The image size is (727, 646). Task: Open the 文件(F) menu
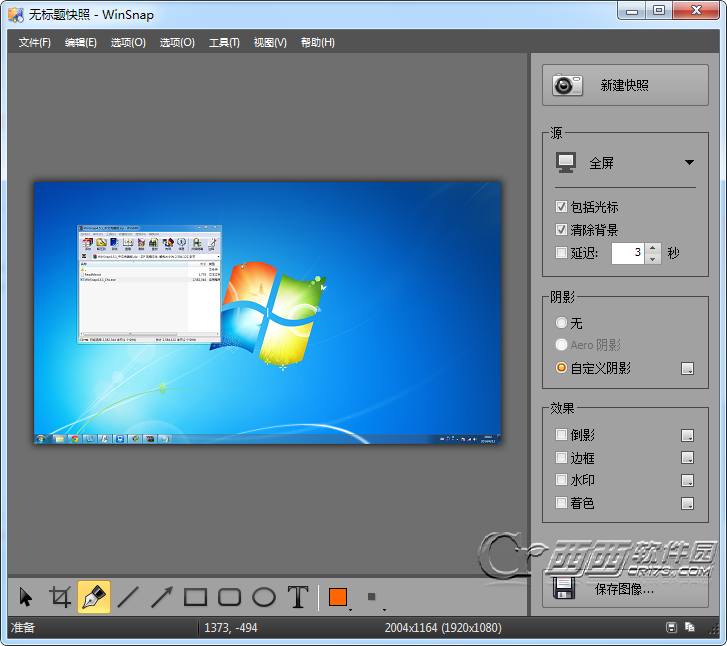pos(35,42)
